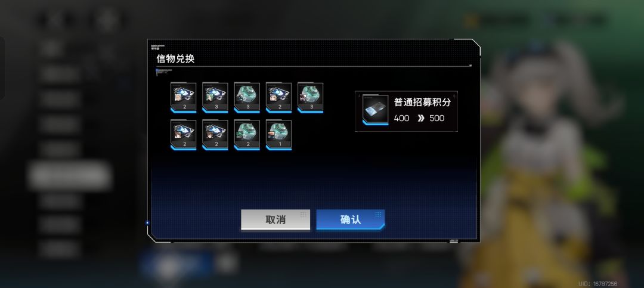
Task: Pick the green crystal token with quantity 2
Action: tap(247, 135)
